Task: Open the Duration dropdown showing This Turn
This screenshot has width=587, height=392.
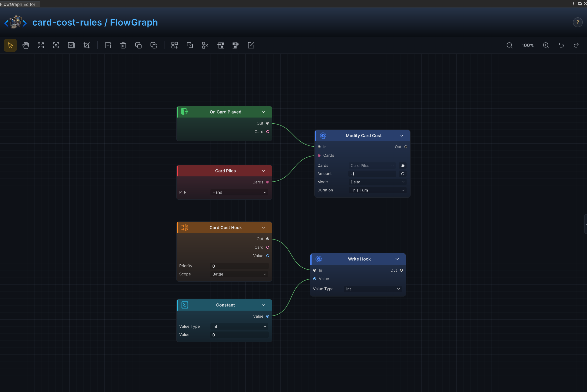Action: 377,190
